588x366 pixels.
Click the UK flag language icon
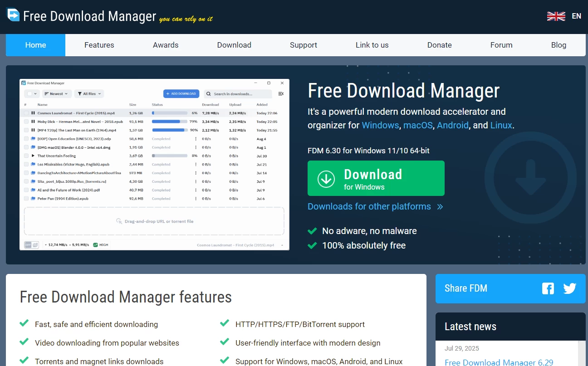pyautogui.click(x=556, y=16)
